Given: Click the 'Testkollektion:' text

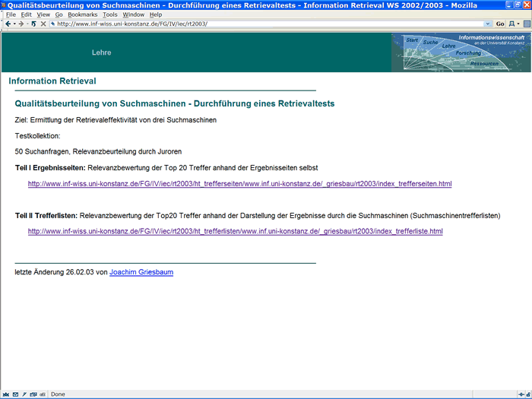Looking at the screenshot, I should tap(37, 136).
